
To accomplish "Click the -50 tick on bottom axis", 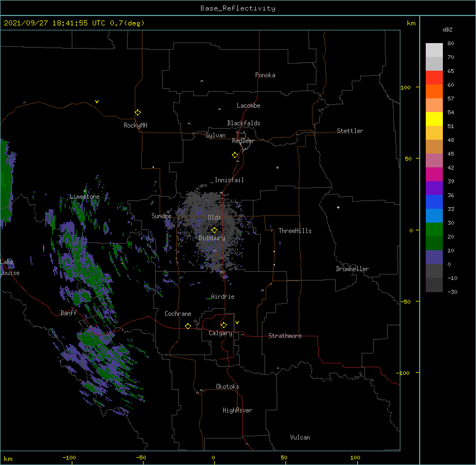I will coord(141,457).
